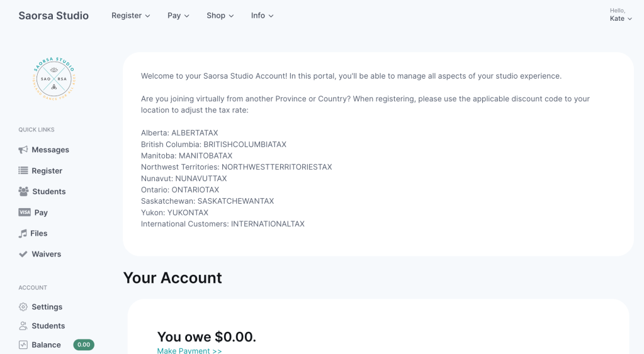
Task: Open the Info dropdown menu
Action: point(262,16)
